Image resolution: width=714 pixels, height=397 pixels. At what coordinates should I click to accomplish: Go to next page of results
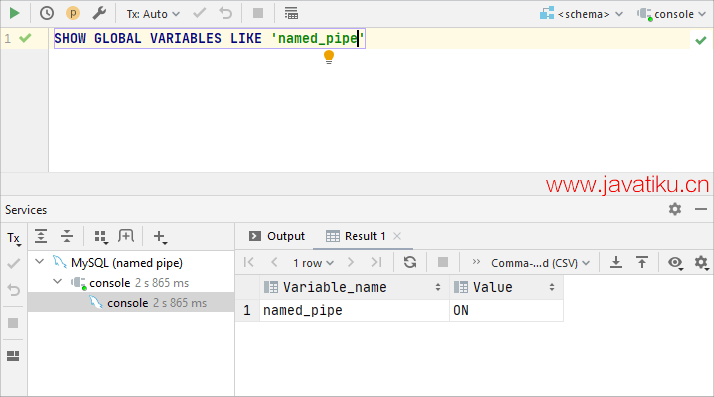350,262
